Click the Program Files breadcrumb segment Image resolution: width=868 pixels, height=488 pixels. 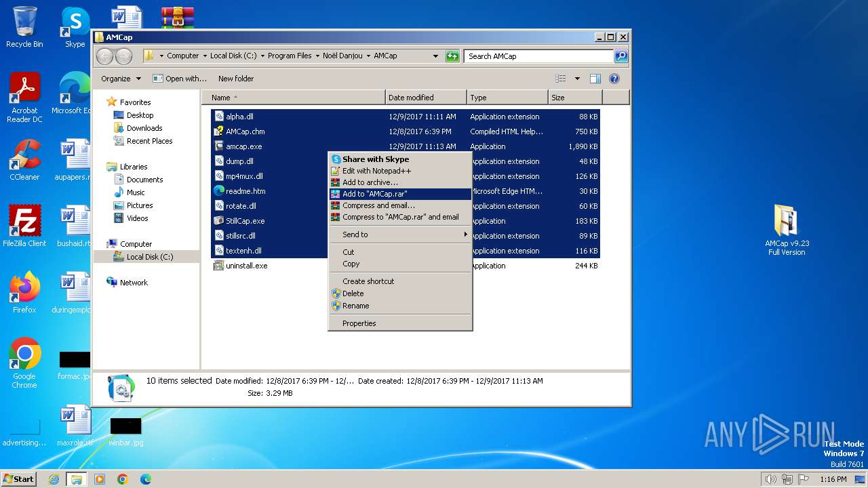(290, 56)
